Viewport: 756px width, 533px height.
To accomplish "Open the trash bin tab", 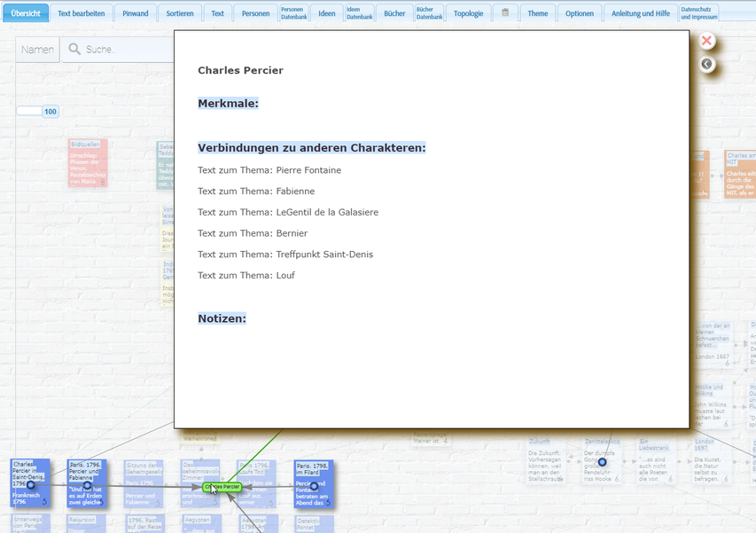I will (505, 13).
